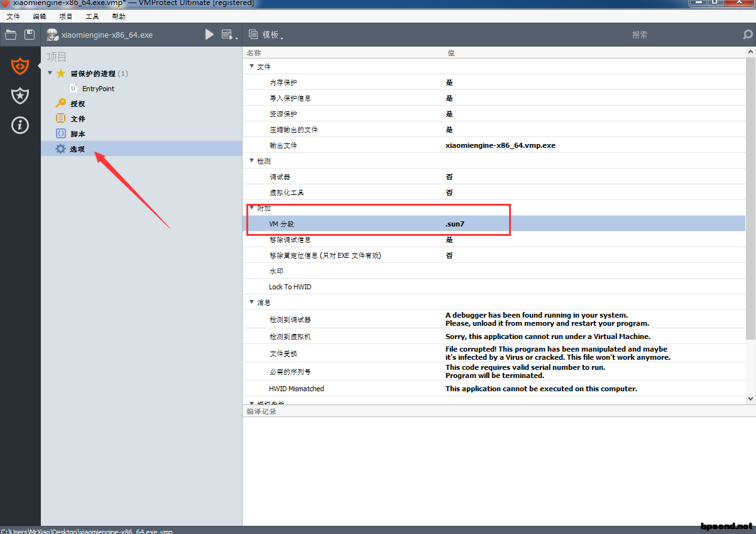Open the 工具 menu
756x534 pixels.
92,16
